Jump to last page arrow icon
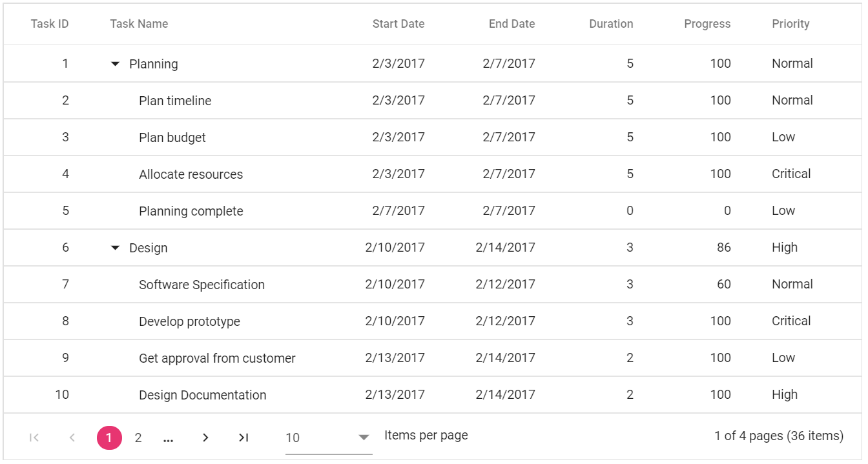Viewport: 868px width, 464px height. [x=243, y=438]
